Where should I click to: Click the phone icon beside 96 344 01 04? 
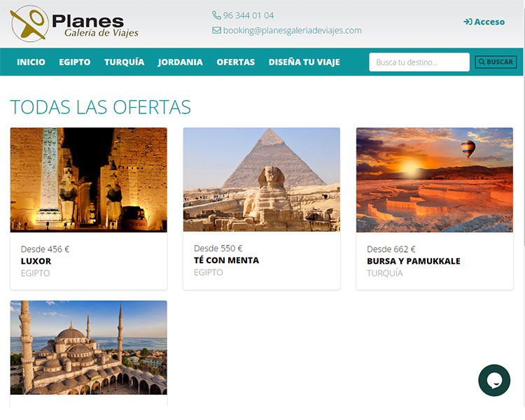(216, 15)
